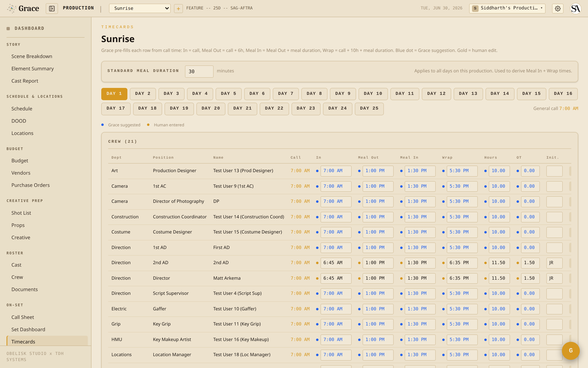588x368 pixels.
Task: Open the Budget page
Action: point(20,161)
